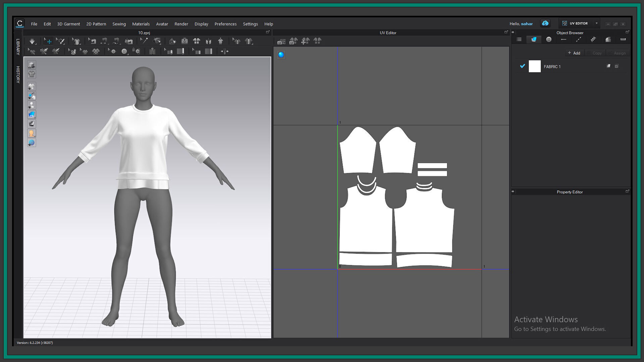Click the Adjust Texture checker shirt icon
The image size is (644, 362).
(x=96, y=51)
